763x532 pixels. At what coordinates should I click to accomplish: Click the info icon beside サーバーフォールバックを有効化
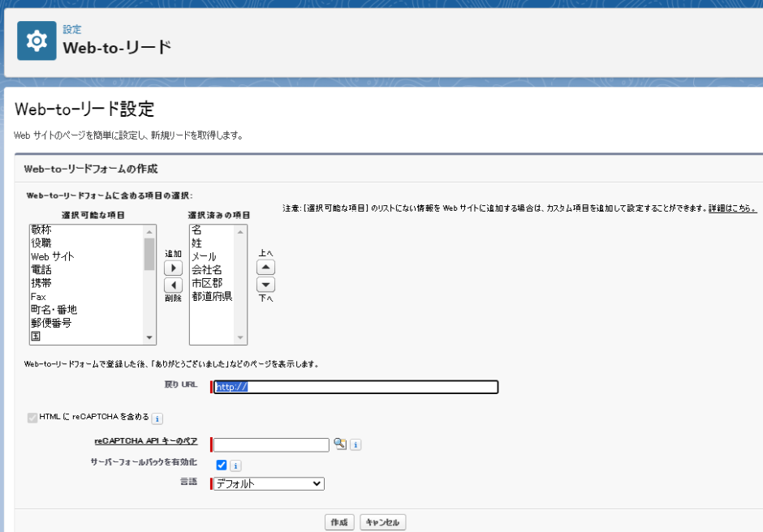coord(235,465)
